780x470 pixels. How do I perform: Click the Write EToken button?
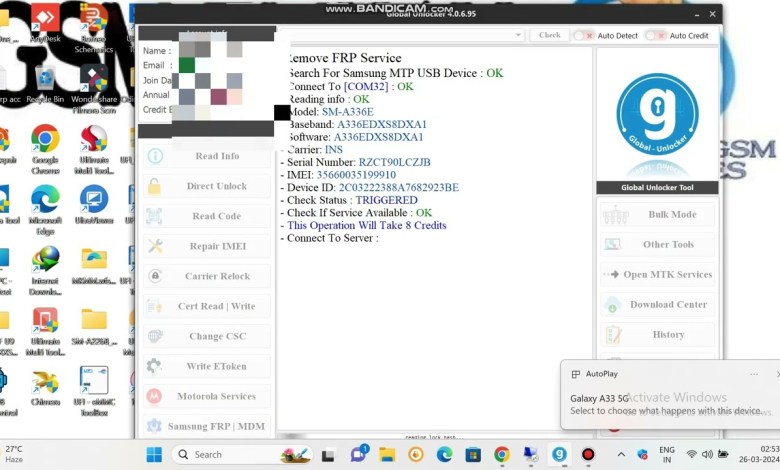206,366
